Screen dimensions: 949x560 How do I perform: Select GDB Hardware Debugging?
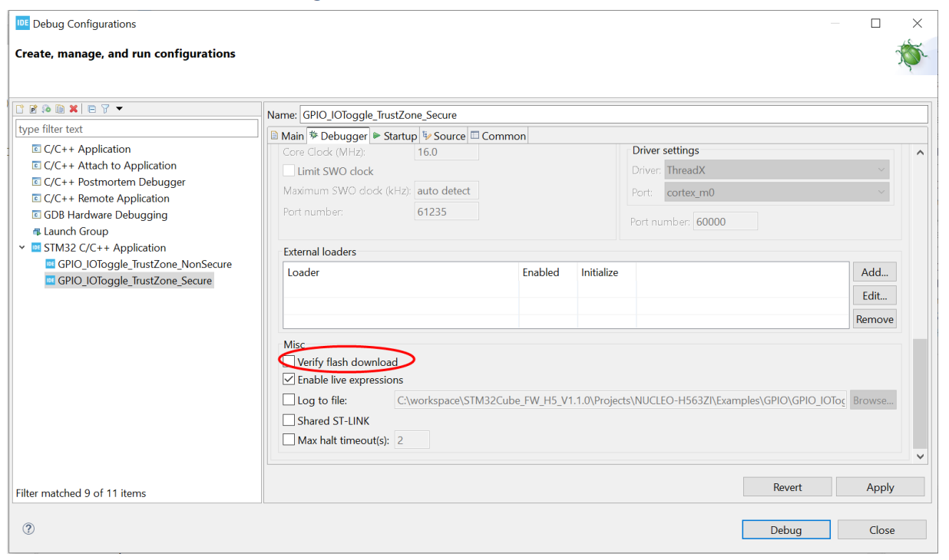99,215
